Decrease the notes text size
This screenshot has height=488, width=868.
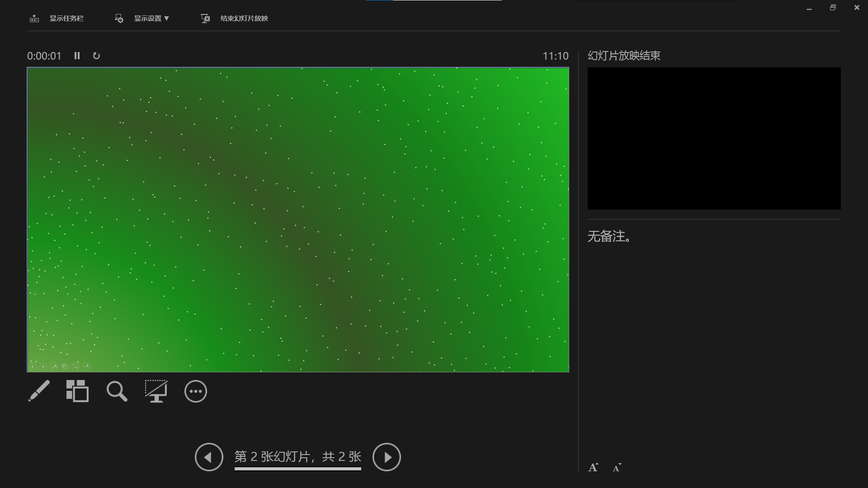click(x=617, y=468)
